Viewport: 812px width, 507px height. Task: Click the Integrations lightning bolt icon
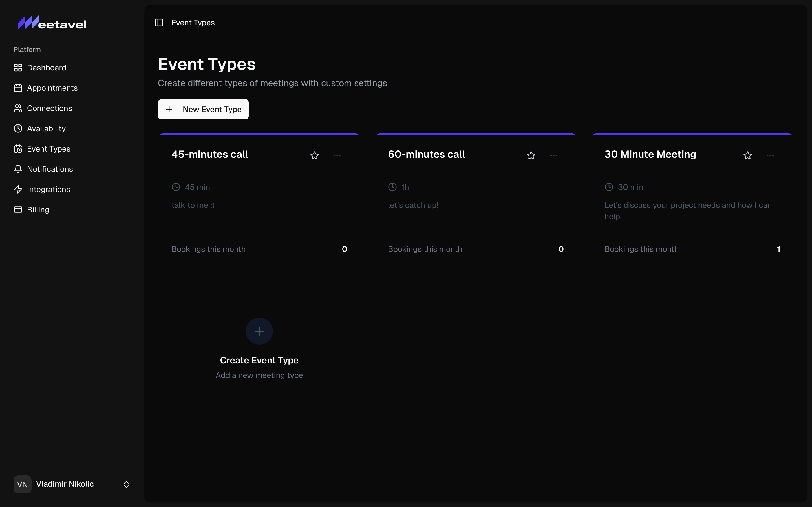tap(18, 189)
